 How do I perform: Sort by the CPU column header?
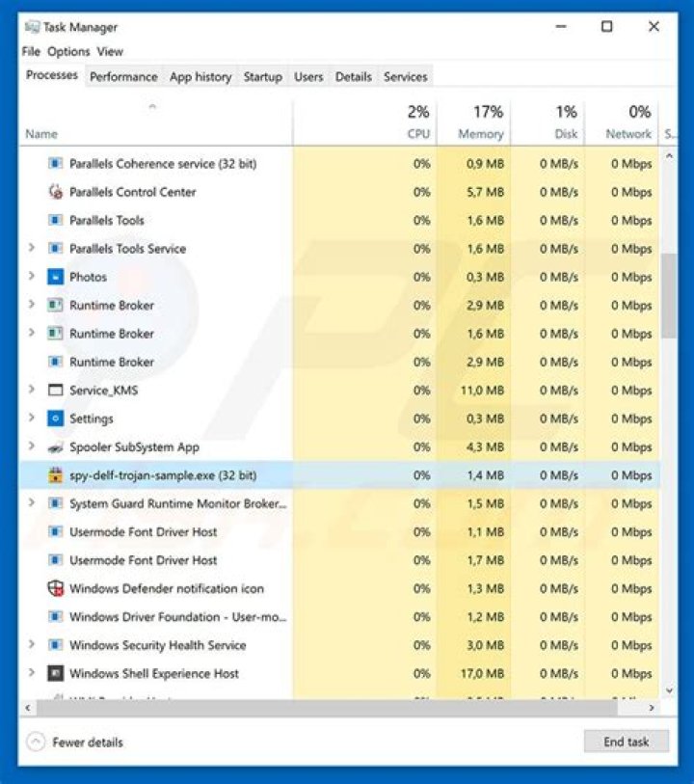(364, 122)
